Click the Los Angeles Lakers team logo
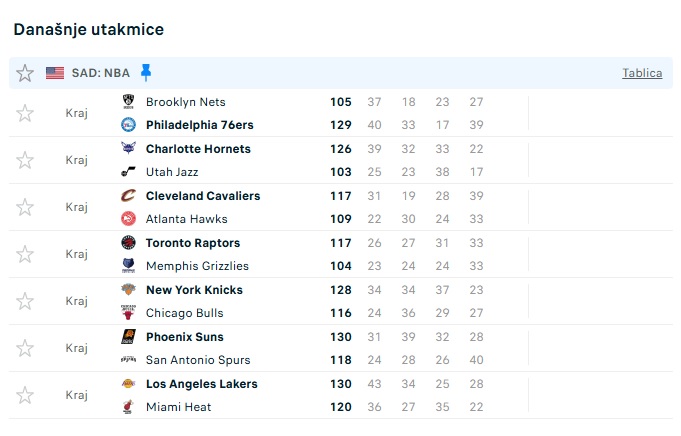This screenshot has height=436, width=681. (128, 384)
